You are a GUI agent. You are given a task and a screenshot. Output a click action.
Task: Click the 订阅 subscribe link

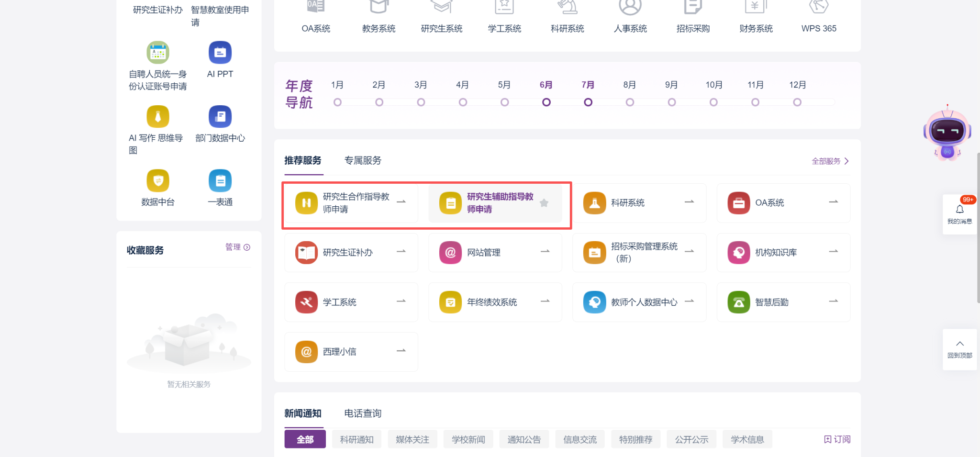click(837, 439)
